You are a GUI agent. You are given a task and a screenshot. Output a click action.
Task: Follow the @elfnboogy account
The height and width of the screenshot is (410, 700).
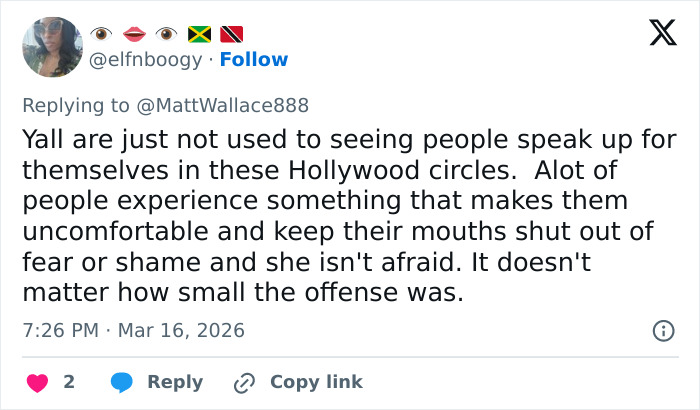tap(254, 59)
